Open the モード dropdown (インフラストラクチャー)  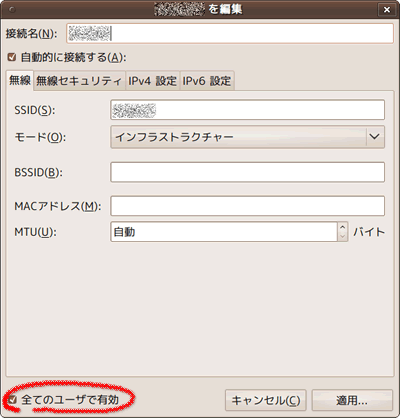click(x=248, y=137)
